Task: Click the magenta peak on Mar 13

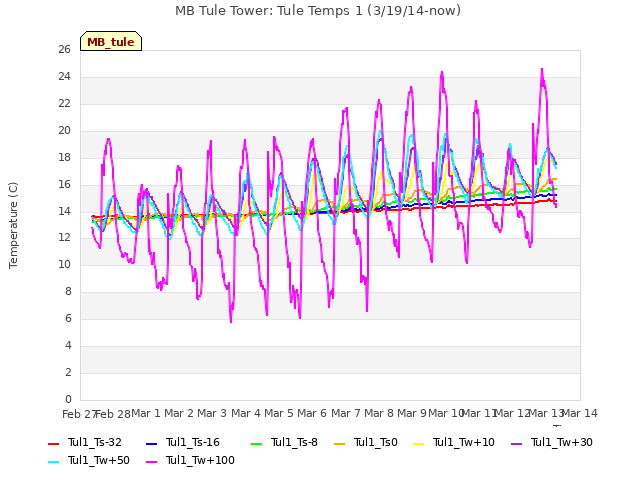Action: [x=542, y=69]
